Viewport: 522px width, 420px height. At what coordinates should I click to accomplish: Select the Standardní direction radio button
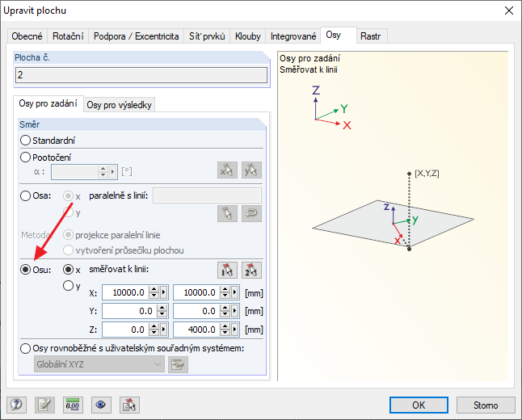pyautogui.click(x=25, y=140)
